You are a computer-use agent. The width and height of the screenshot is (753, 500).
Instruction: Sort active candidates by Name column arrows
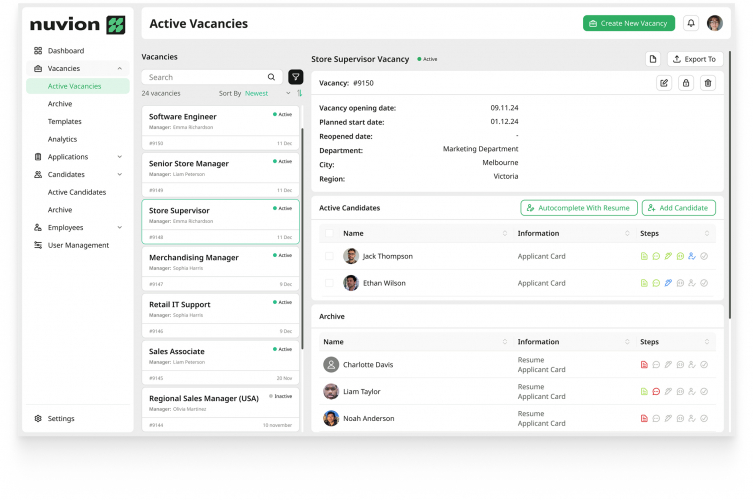click(505, 233)
